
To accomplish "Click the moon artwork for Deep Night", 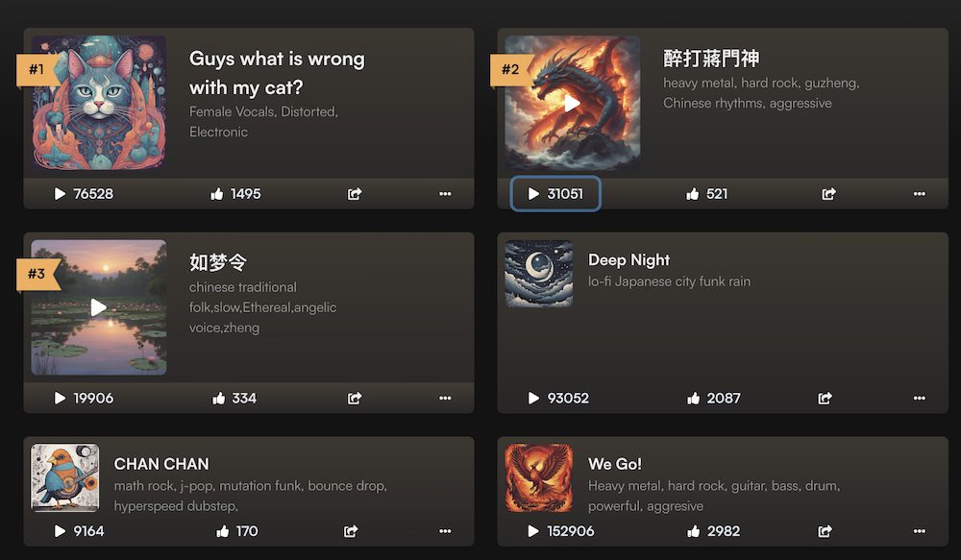I will coord(539,273).
